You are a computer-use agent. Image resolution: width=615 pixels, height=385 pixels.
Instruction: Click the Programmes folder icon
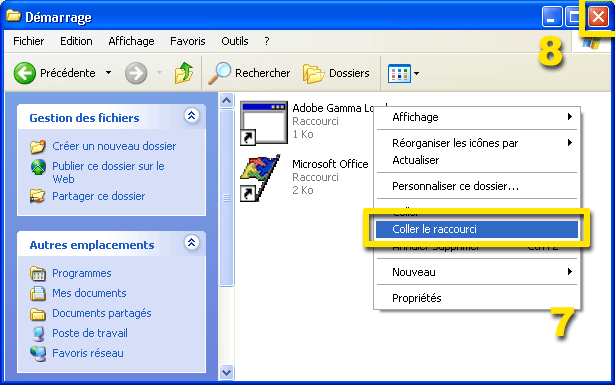[x=38, y=273]
